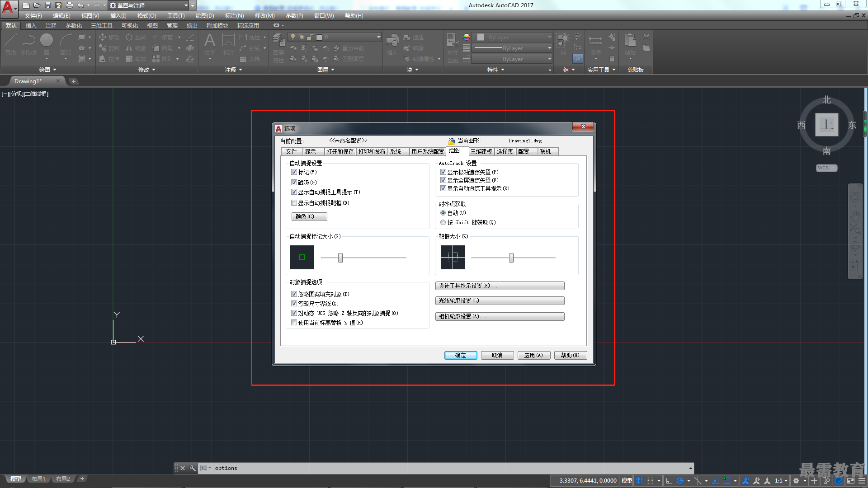Toggle object snap icon in status bar

[726, 480]
